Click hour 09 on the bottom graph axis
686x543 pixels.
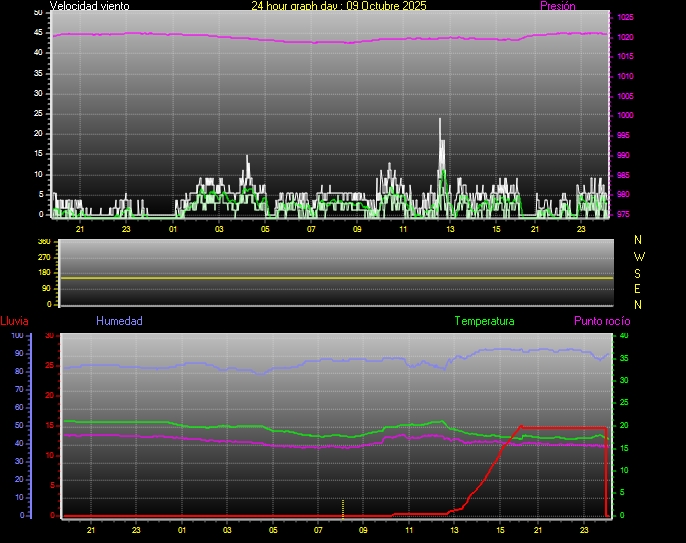click(x=363, y=529)
